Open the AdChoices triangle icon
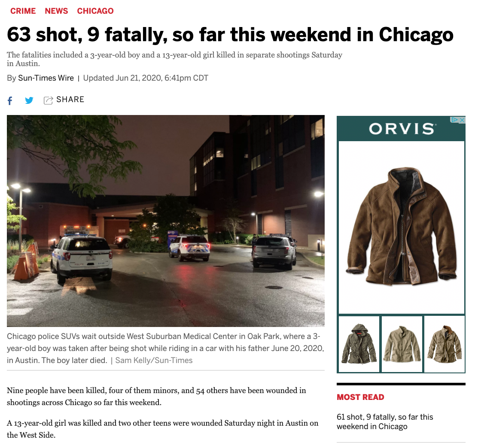481x448 pixels. pos(455,120)
